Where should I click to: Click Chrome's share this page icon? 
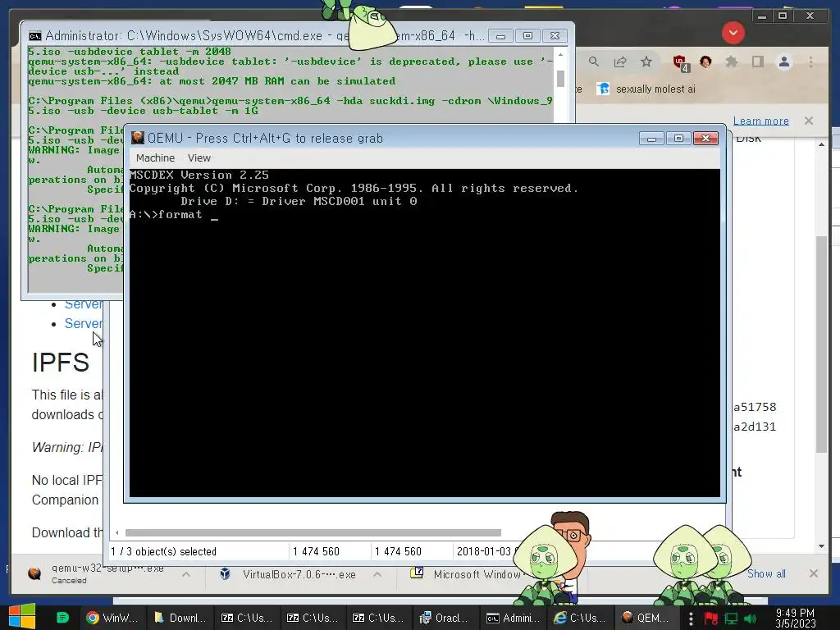620,62
